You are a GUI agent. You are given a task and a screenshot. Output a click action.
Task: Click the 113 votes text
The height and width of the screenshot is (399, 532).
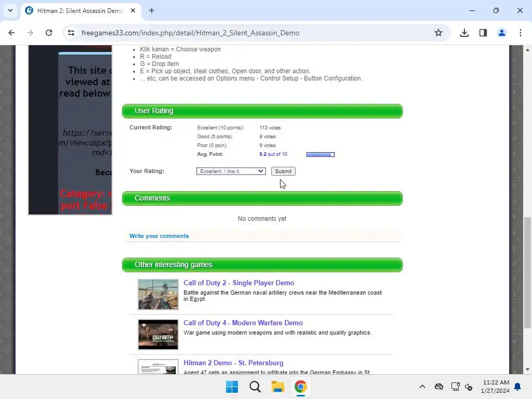point(270,128)
